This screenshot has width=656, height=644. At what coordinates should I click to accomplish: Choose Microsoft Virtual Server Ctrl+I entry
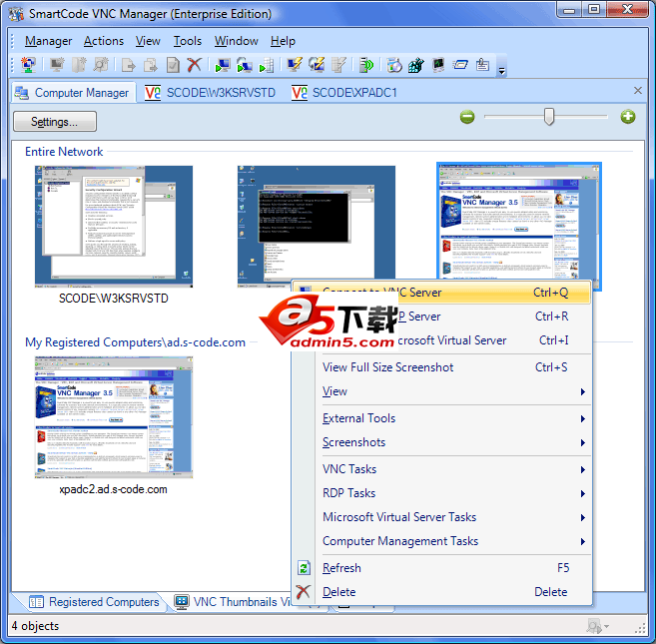(x=441, y=340)
